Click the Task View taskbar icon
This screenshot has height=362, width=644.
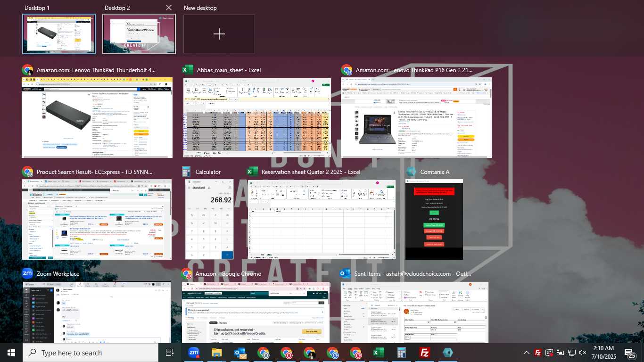[x=170, y=353]
